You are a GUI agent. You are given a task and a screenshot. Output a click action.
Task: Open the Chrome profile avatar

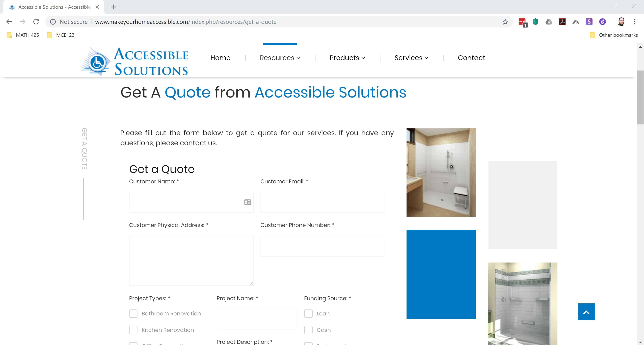coord(621,22)
